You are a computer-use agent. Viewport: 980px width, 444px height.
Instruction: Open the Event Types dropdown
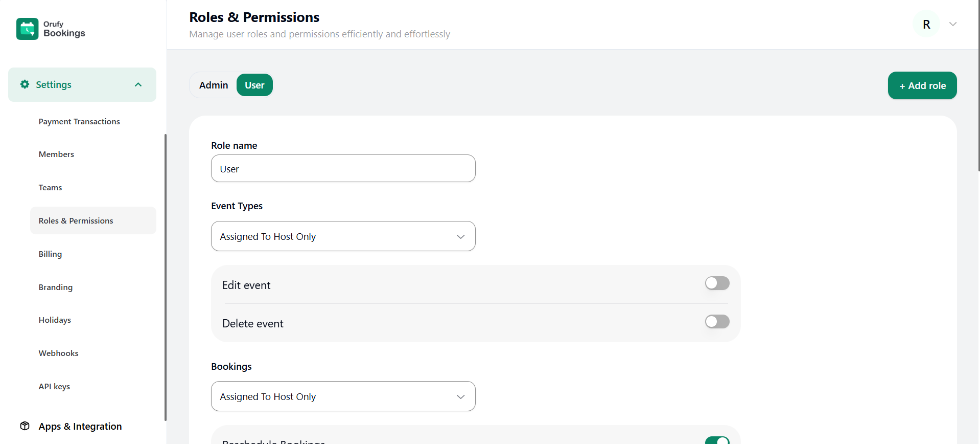click(x=343, y=236)
